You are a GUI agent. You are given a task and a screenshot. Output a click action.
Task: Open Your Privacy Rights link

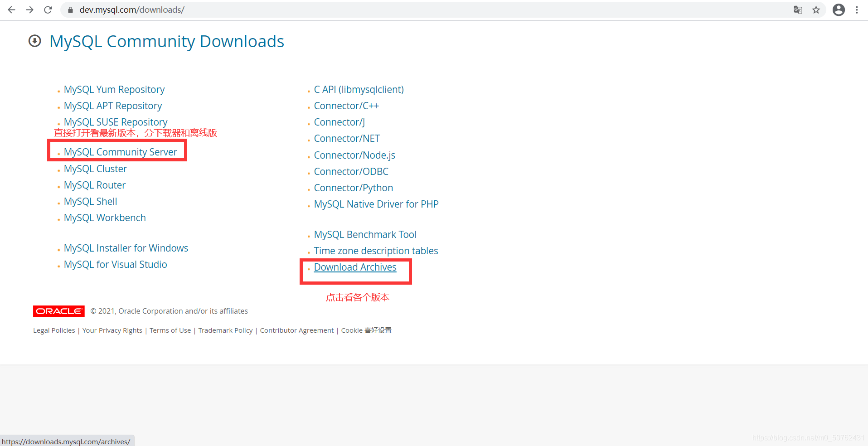tap(112, 330)
